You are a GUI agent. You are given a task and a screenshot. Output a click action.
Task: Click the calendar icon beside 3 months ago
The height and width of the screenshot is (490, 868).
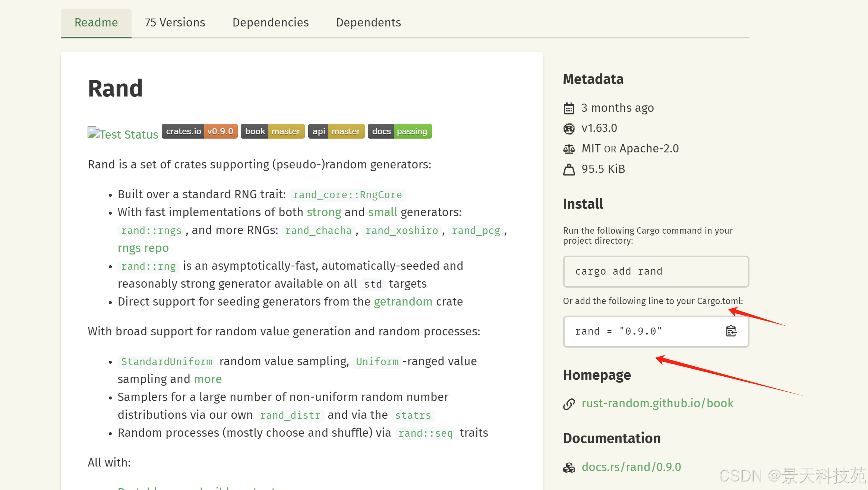[569, 108]
